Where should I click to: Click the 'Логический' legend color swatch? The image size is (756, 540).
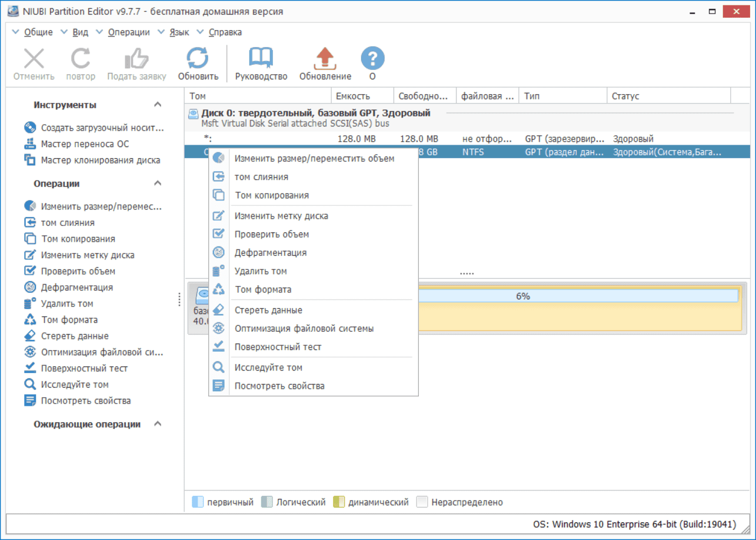(x=267, y=502)
